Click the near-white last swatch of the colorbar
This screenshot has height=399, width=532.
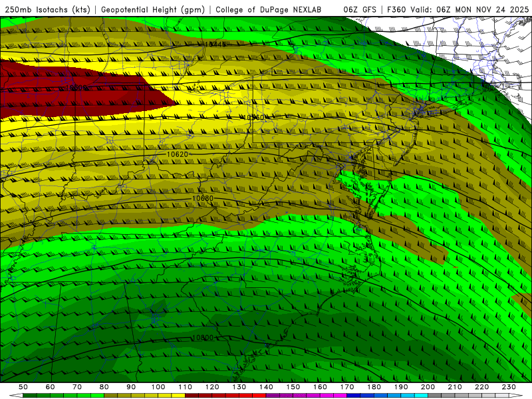click(x=502, y=396)
